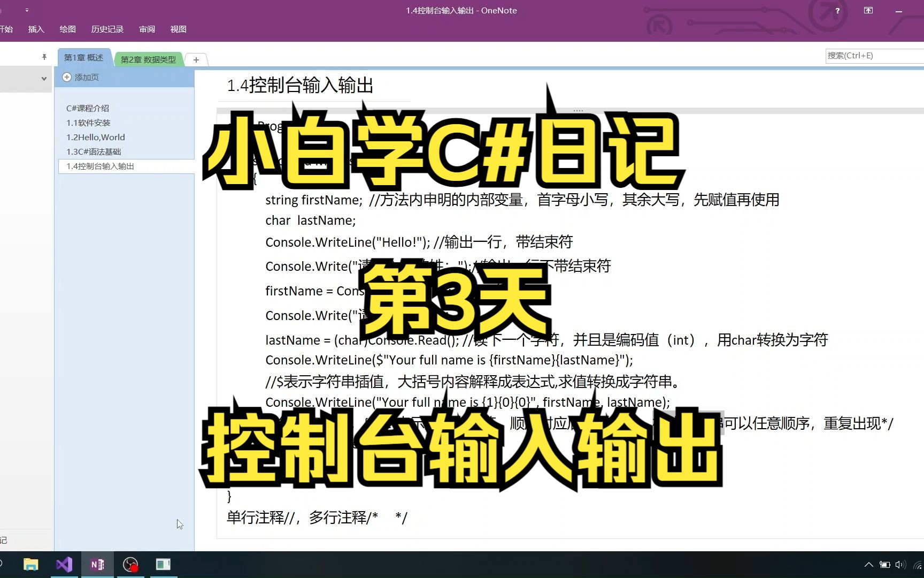
Task: Switch to 第2章 数据类型 section tab
Action: [149, 59]
